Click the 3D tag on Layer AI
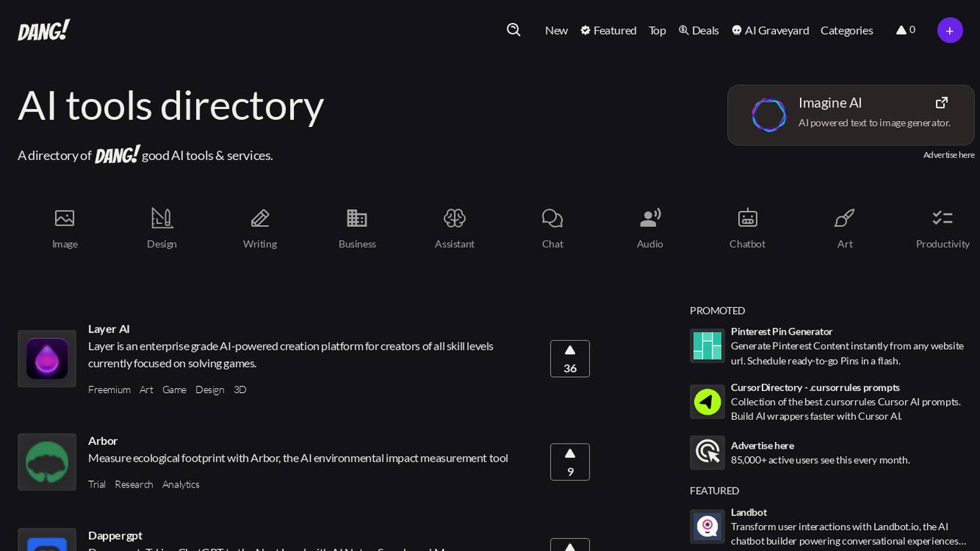Image resolution: width=980 pixels, height=551 pixels. click(240, 389)
